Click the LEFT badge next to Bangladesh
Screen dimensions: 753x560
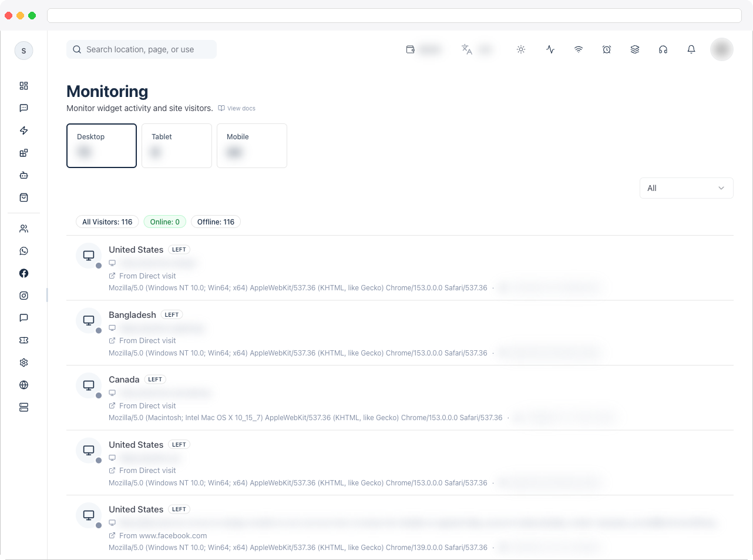tap(172, 315)
